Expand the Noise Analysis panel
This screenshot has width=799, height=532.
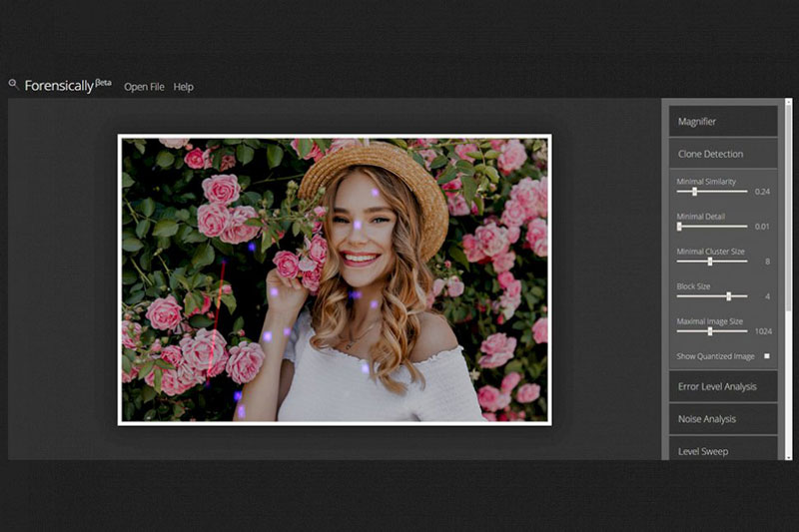click(x=723, y=419)
